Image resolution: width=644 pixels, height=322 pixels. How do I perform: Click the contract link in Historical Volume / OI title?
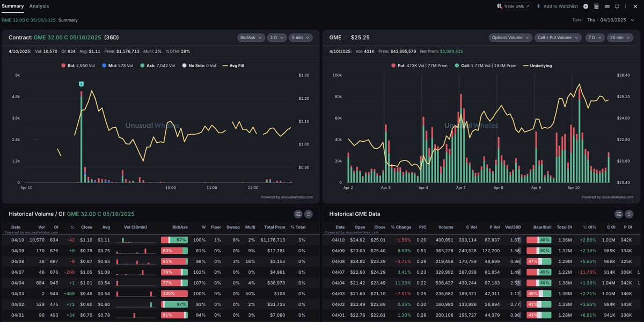(100, 214)
